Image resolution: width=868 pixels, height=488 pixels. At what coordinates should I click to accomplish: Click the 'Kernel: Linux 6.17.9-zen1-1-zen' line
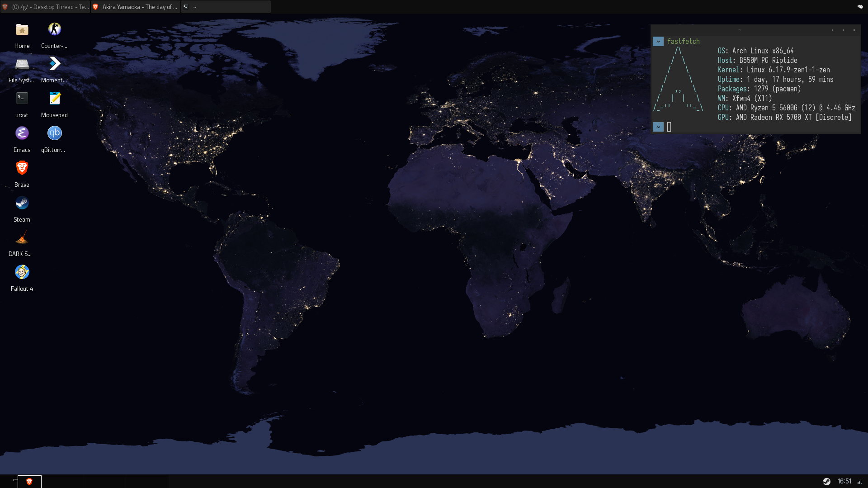pos(774,70)
